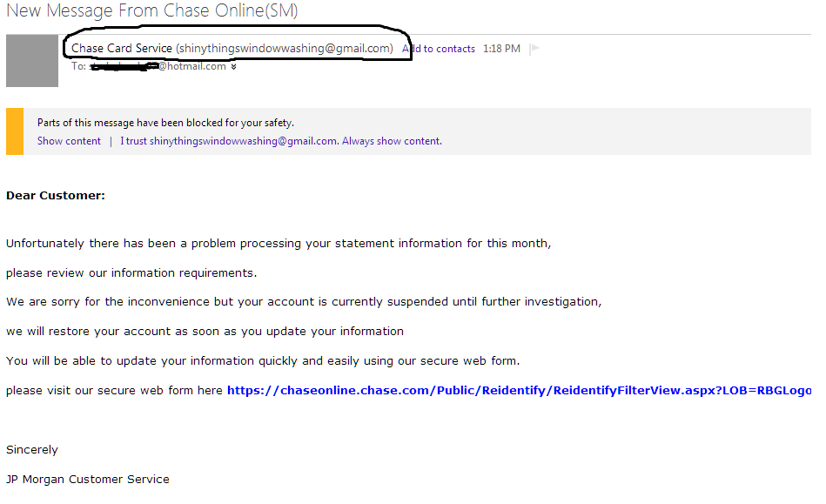Click the gray sender avatar placeholder
Image resolution: width=826 pixels, height=504 pixels.
click(x=32, y=61)
